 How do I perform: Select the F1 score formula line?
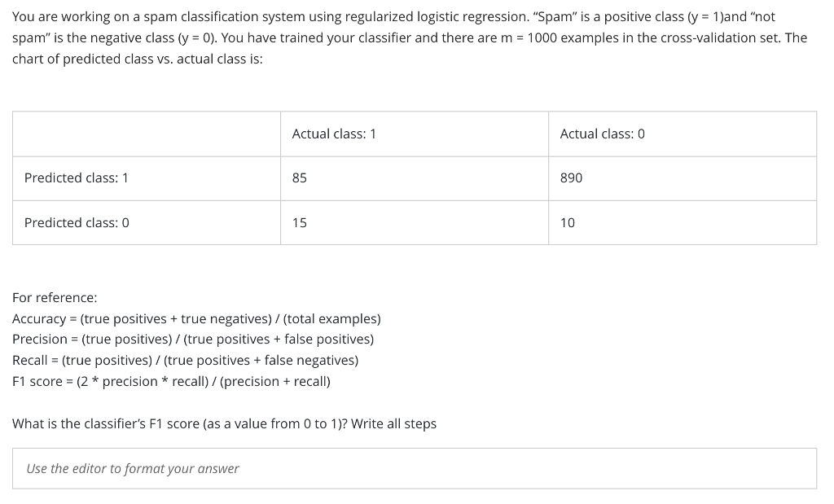[171, 381]
